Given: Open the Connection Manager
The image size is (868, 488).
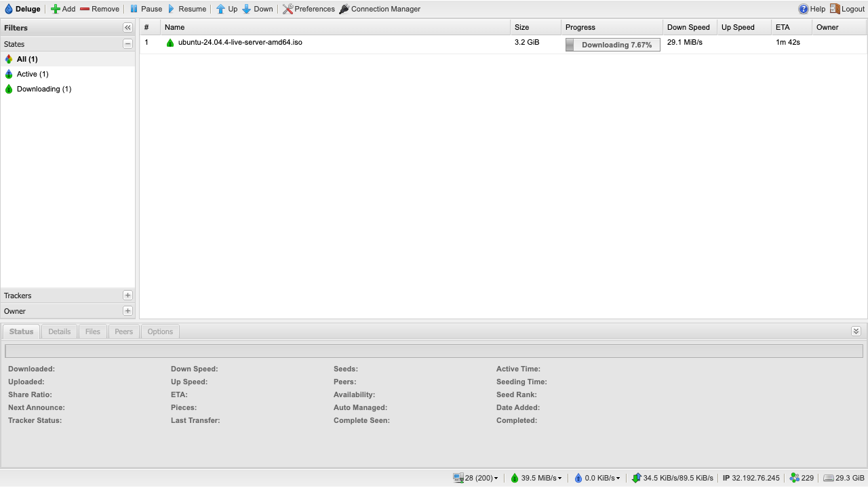Looking at the screenshot, I should coord(380,9).
